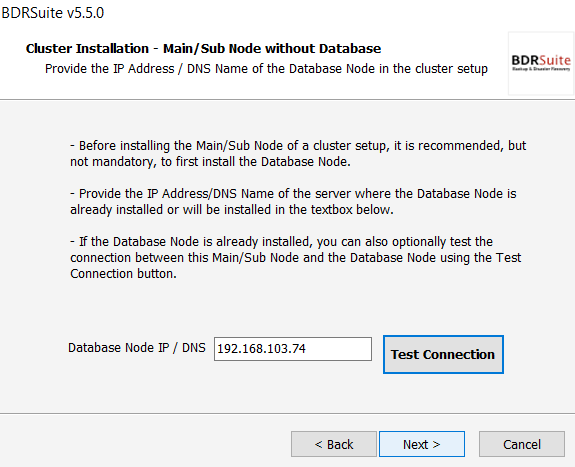Proceed with the Next > button
Viewport: 575px width, 467px height.
click(422, 444)
